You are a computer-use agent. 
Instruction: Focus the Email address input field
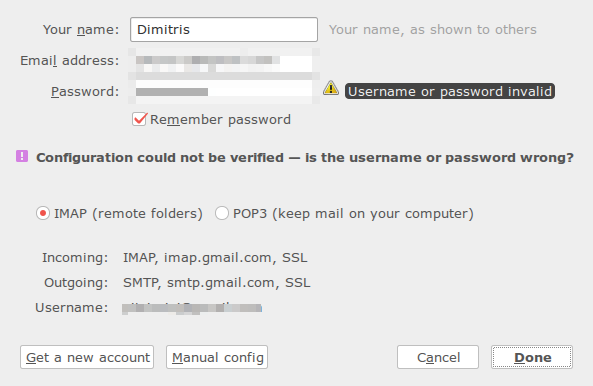click(x=224, y=61)
